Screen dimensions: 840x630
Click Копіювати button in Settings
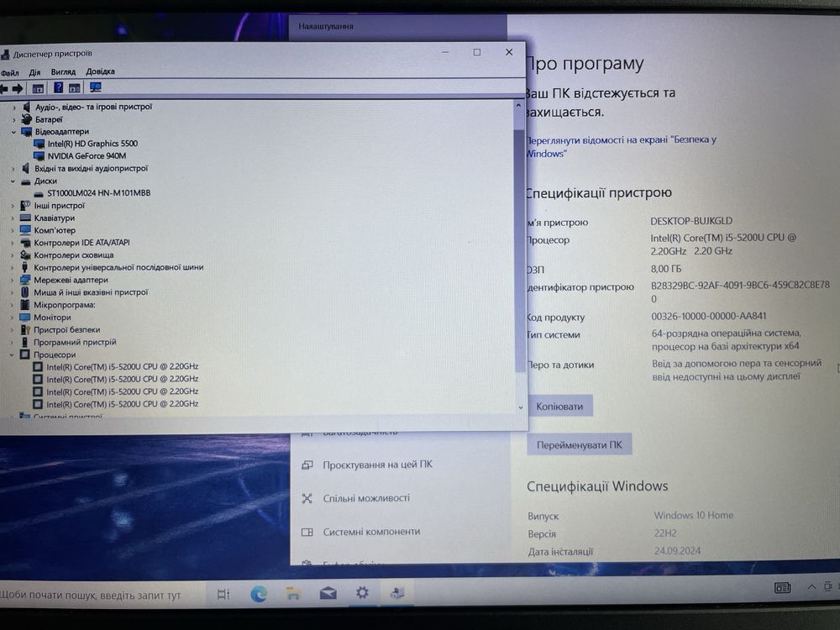point(559,407)
